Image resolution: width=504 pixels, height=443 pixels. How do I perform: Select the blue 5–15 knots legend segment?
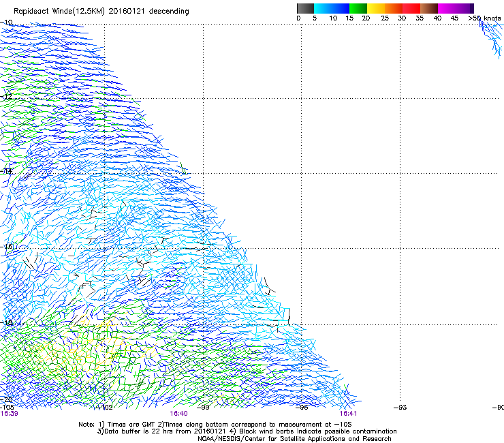[332, 8]
